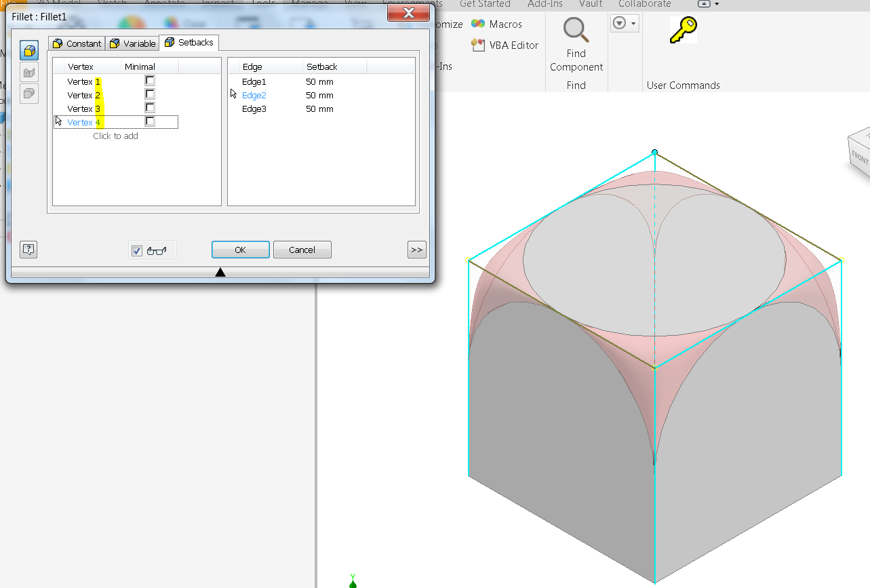Cancel the Fillet1 dialog
Viewport: 870px width, 588px height.
tap(302, 250)
